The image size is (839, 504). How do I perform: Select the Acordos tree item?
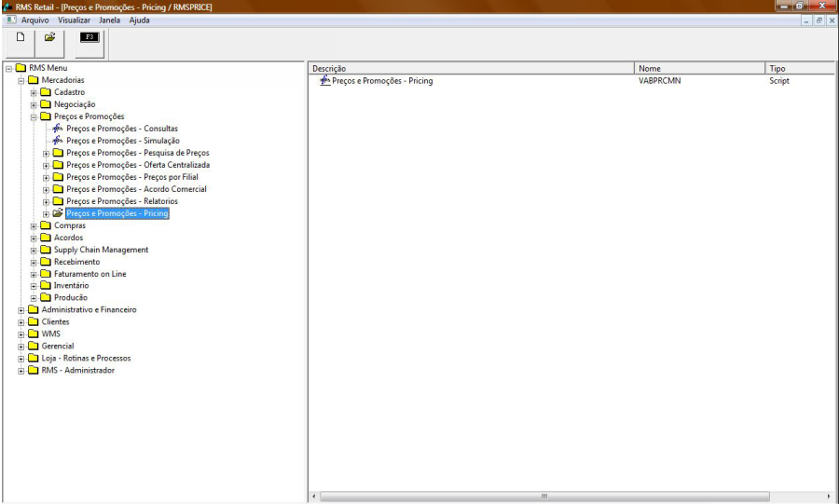(x=68, y=238)
